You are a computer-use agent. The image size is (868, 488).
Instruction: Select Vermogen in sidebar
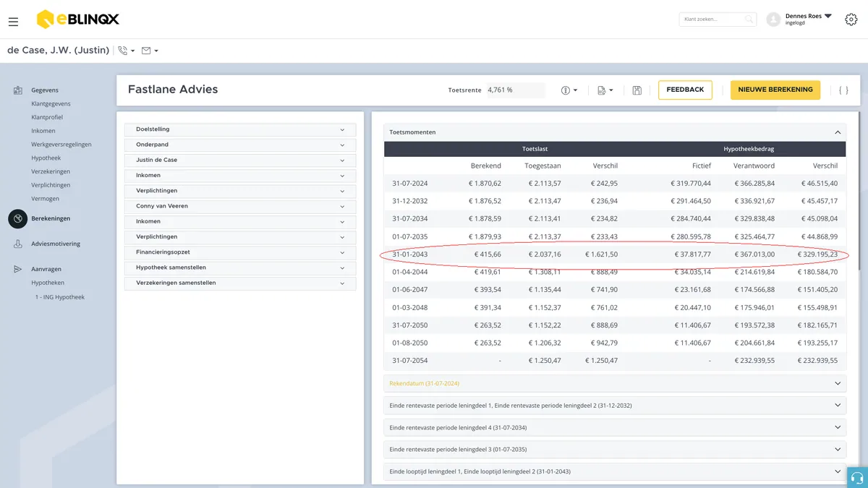[45, 199]
